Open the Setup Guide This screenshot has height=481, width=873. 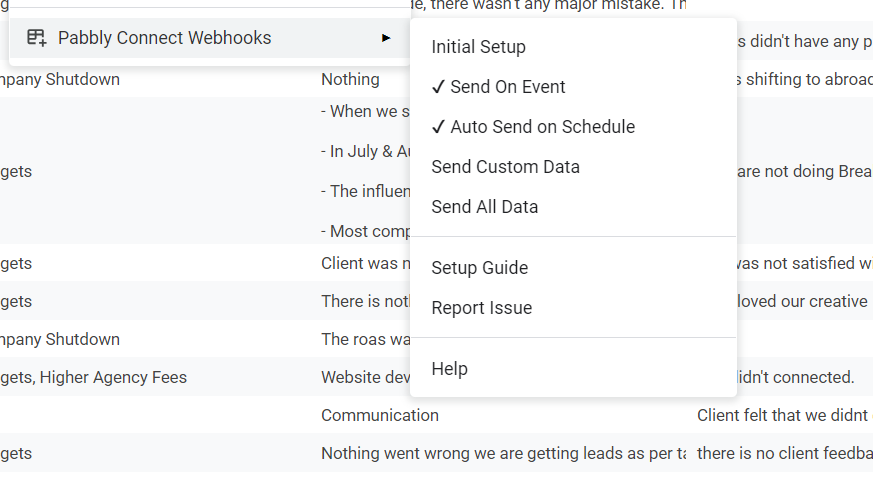click(x=479, y=268)
